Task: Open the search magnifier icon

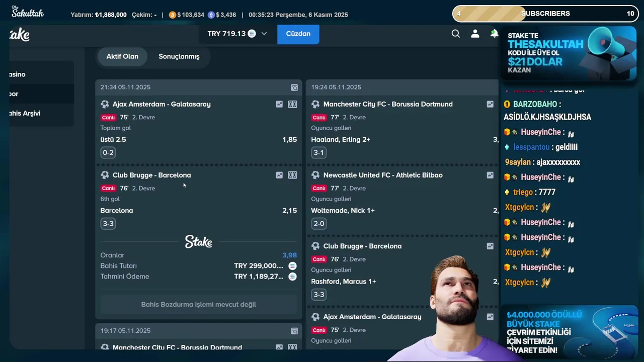Action: [x=455, y=34]
